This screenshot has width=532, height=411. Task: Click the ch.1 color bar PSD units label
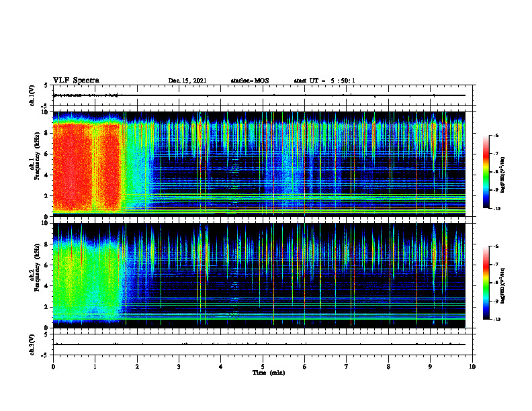tap(502, 175)
